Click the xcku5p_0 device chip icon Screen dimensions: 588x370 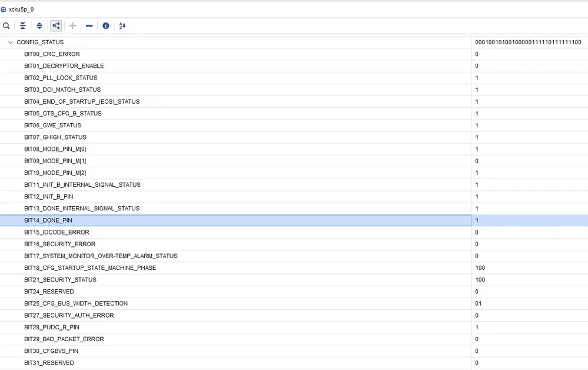4,9
